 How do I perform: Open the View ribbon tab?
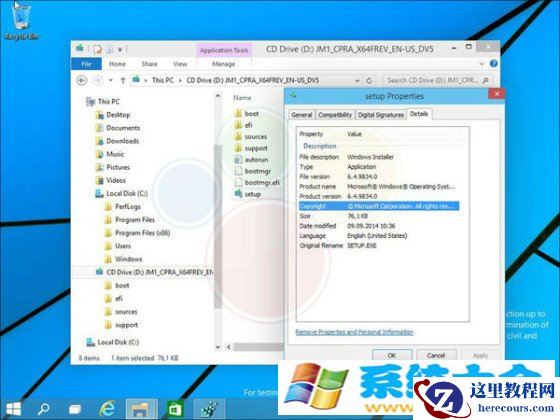click(180, 64)
